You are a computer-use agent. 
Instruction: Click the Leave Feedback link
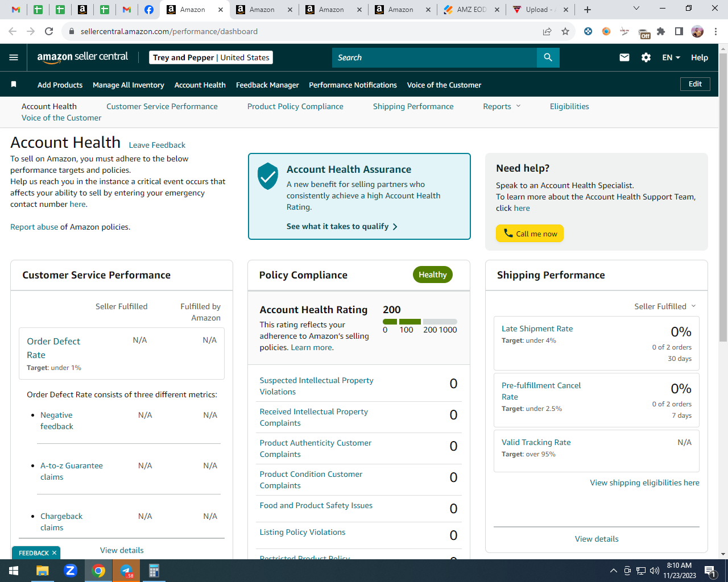point(157,145)
